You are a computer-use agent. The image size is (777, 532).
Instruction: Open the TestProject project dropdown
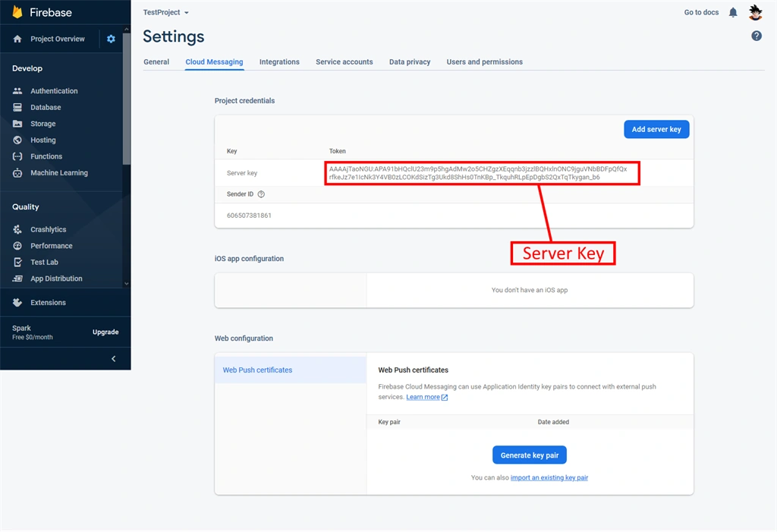[x=165, y=12]
